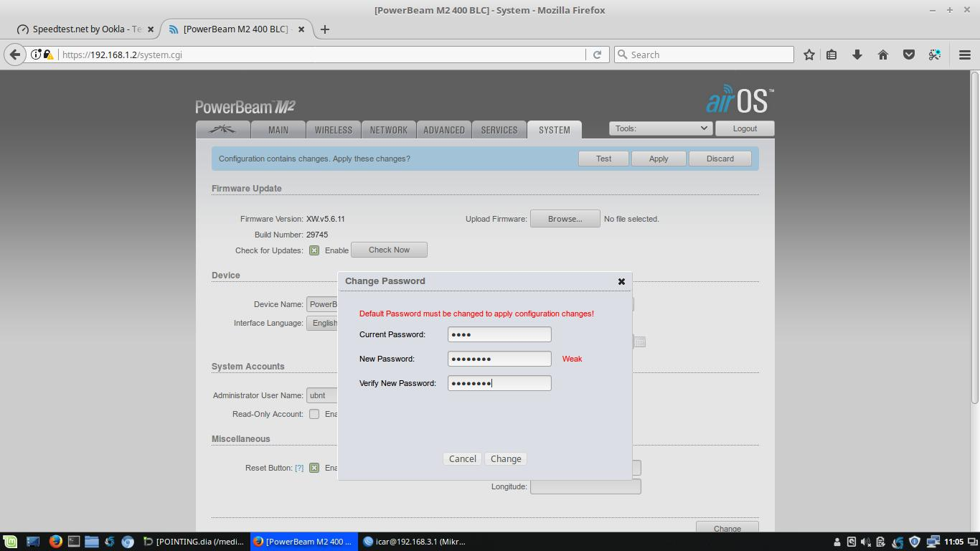Close the PowerBeam M2 400 BLC tab
Viewport: 980px width, 551px height.
301,29
